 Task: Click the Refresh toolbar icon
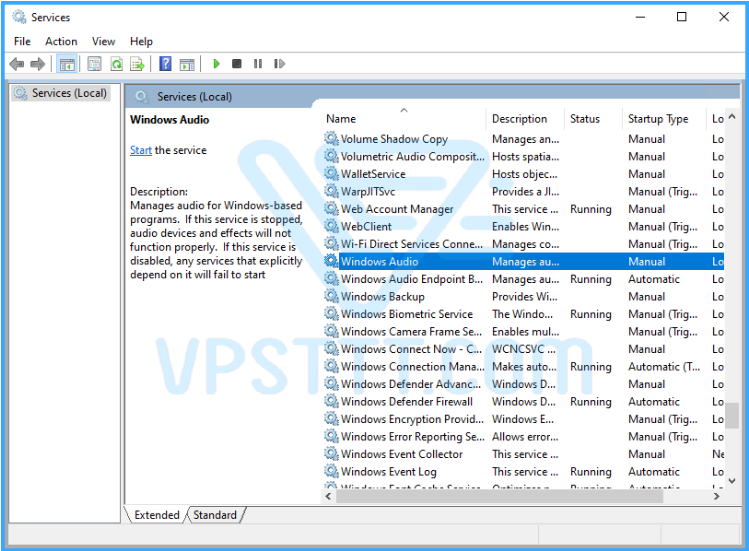[x=117, y=64]
